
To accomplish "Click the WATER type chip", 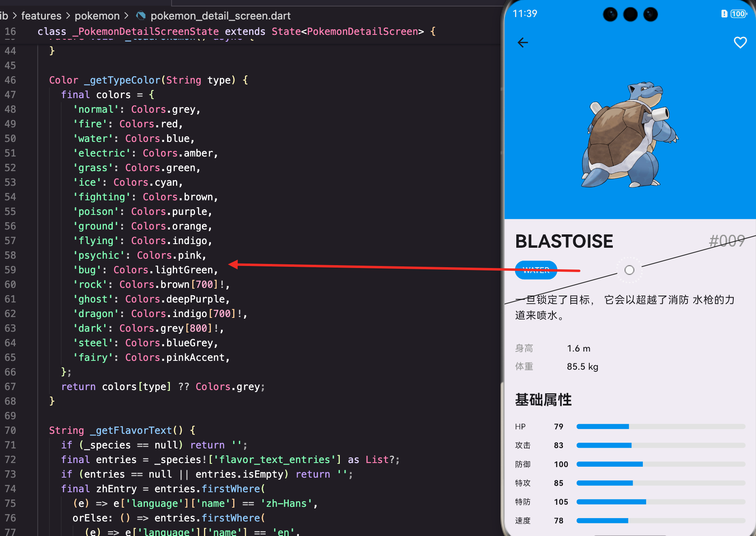I will click(536, 270).
